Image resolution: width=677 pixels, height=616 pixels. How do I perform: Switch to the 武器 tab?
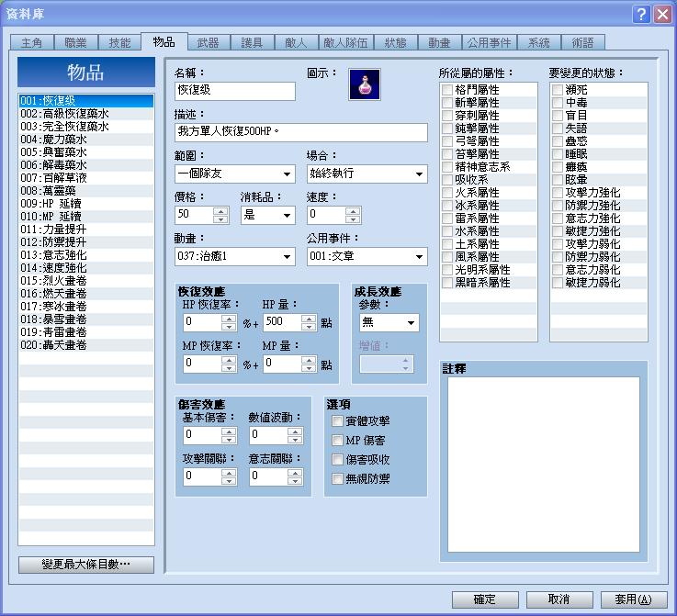pos(208,43)
